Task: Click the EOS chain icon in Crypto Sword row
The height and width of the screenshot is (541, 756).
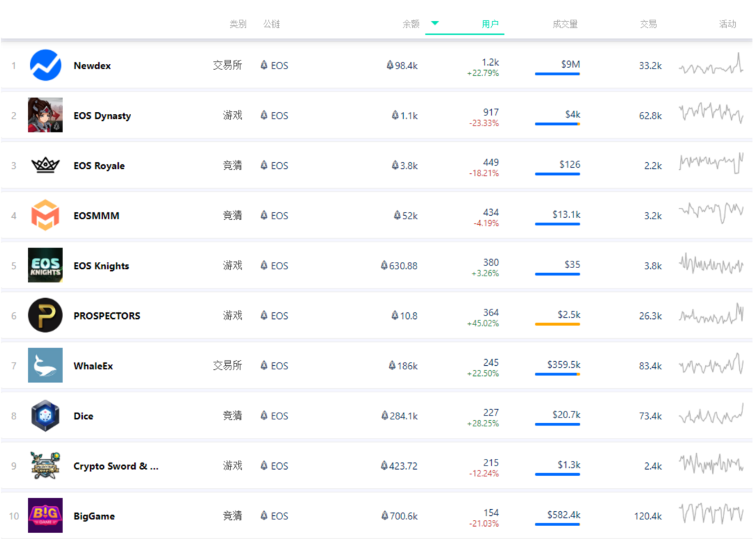Action: point(264,466)
